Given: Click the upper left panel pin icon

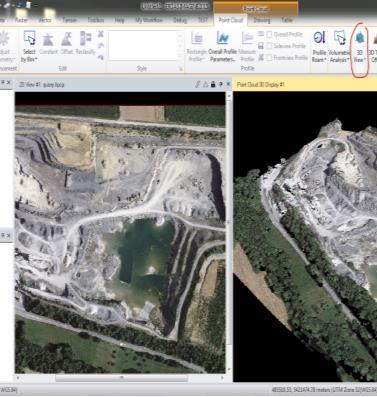Looking at the screenshot, I should (x=3, y=82).
